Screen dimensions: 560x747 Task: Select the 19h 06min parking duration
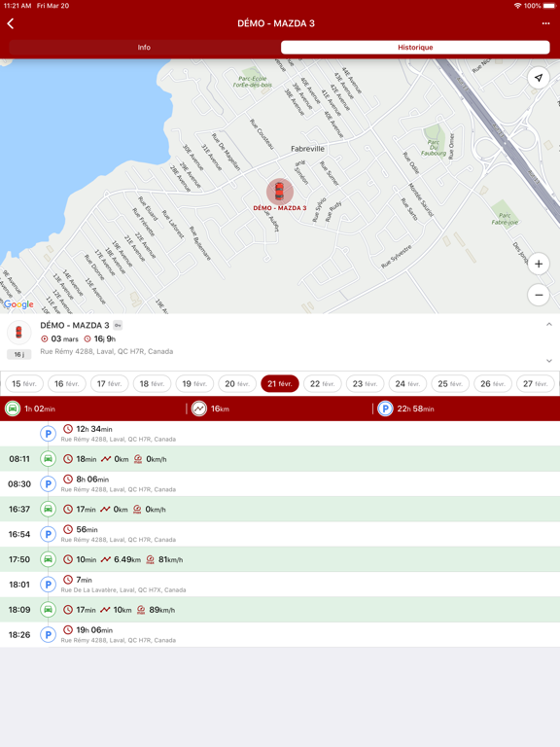(x=94, y=630)
